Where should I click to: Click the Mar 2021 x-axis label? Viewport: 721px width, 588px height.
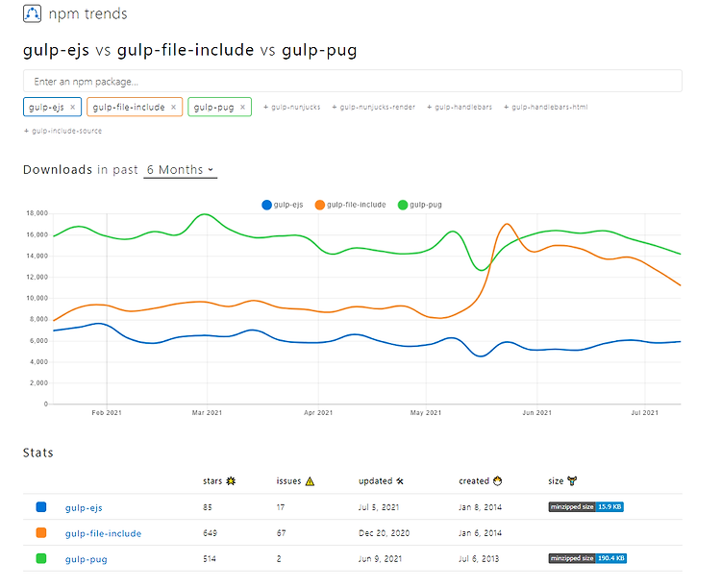207,413
